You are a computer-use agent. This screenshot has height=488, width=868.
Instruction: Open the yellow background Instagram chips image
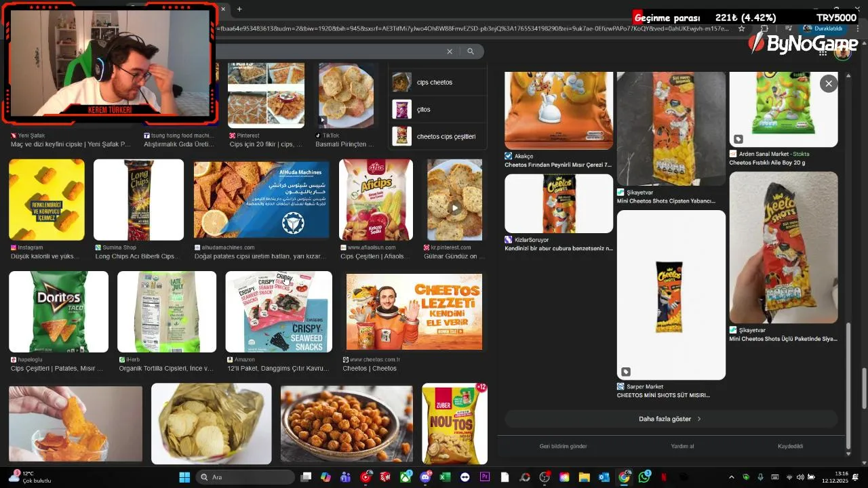[47, 200]
